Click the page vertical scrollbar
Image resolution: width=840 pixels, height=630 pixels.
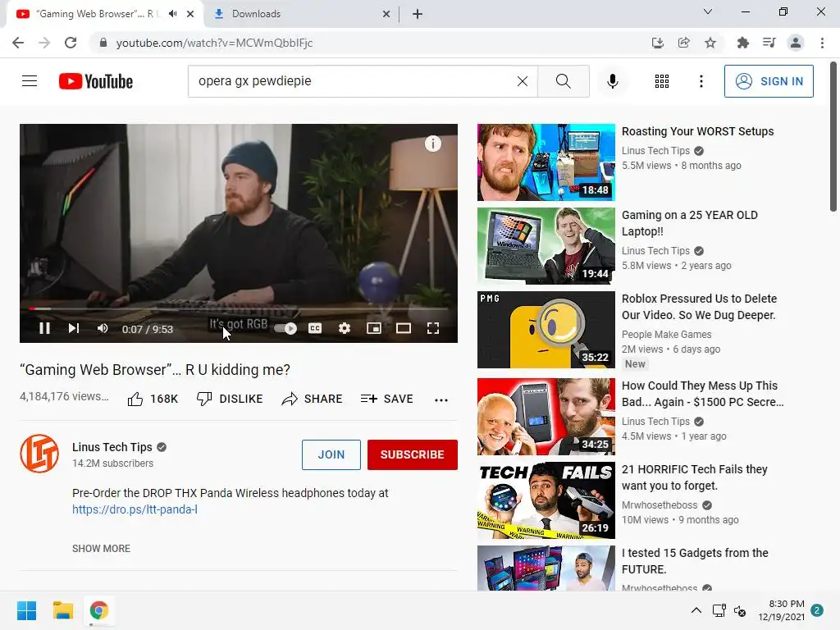point(833,137)
